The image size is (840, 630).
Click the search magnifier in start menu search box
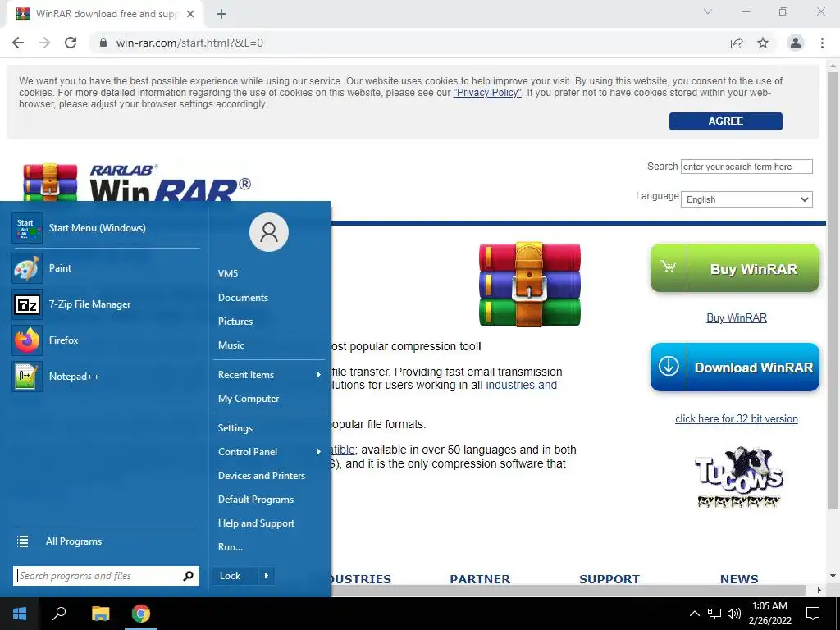point(188,576)
